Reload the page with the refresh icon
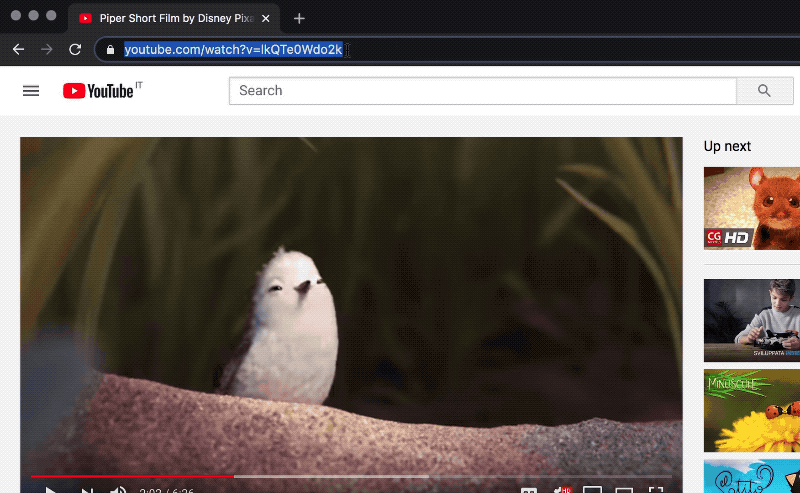The width and height of the screenshot is (800, 493). tap(75, 50)
